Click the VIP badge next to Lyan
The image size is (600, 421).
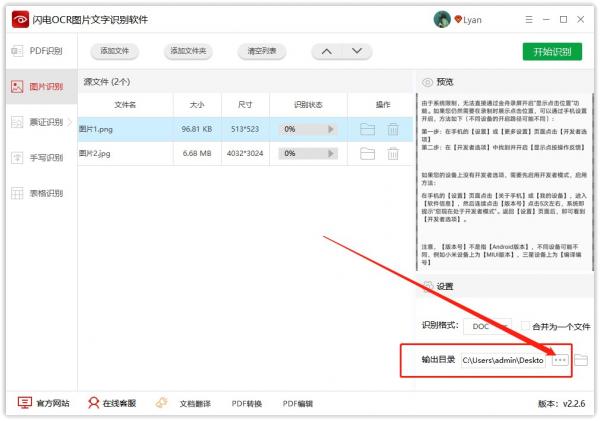pyautogui.click(x=458, y=19)
